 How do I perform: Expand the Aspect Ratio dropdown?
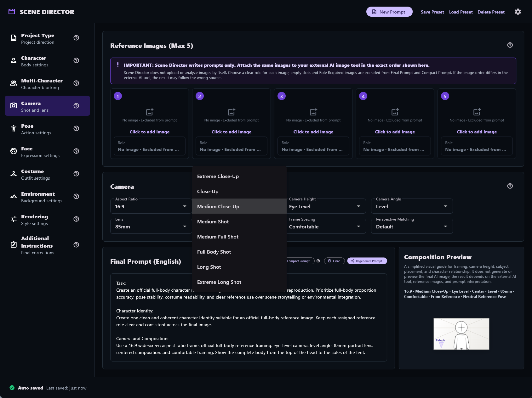(151, 206)
